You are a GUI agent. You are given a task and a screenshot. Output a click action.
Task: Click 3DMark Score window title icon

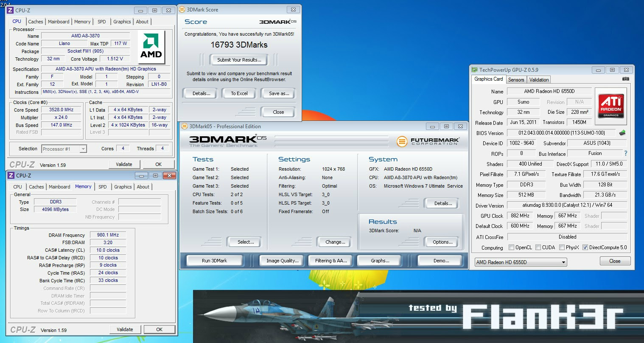click(x=182, y=9)
